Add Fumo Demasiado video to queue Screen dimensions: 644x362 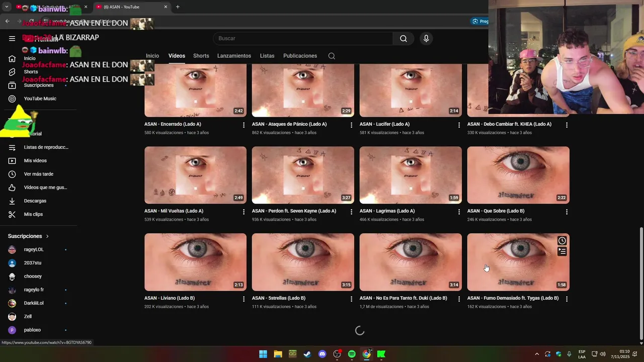[x=562, y=251]
